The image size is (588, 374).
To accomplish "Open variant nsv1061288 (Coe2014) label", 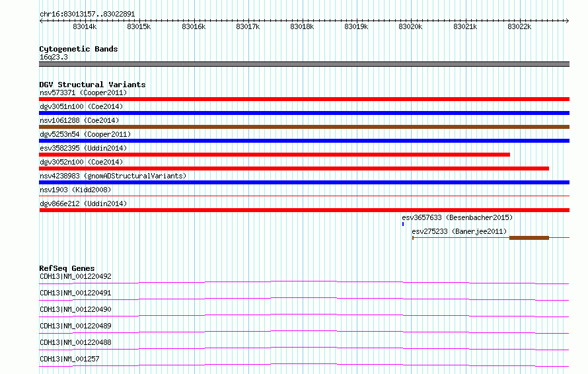I will [x=79, y=120].
